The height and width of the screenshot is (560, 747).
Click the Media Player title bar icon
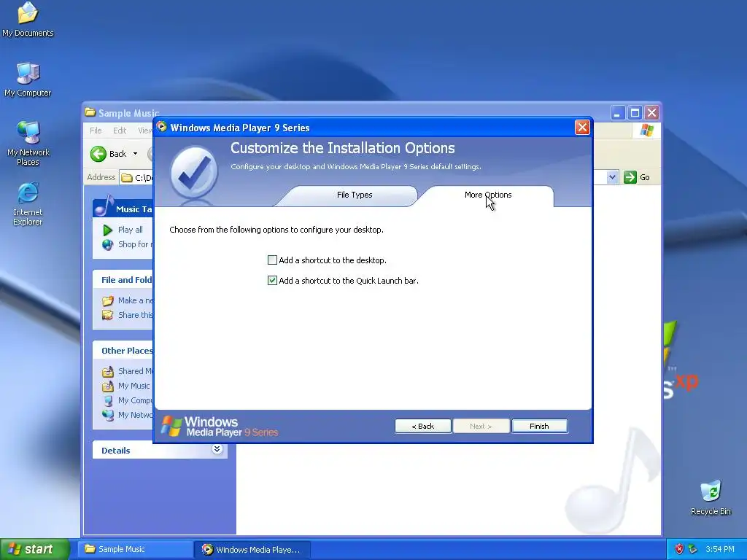[x=161, y=127]
